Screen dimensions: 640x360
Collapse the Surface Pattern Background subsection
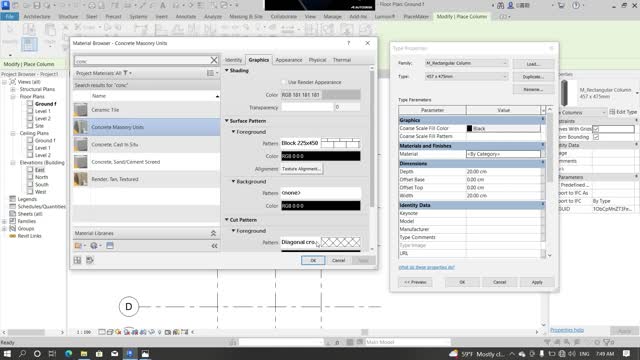pyautogui.click(x=233, y=181)
